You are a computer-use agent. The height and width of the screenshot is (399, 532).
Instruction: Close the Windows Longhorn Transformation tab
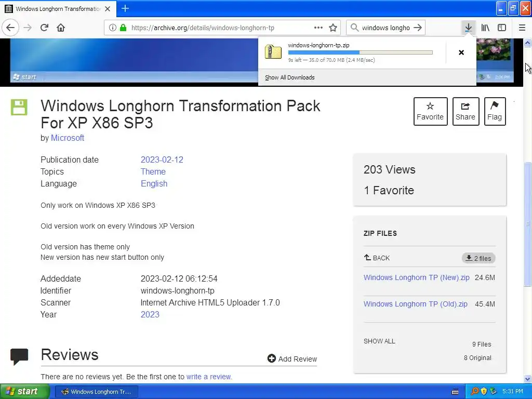click(x=108, y=9)
